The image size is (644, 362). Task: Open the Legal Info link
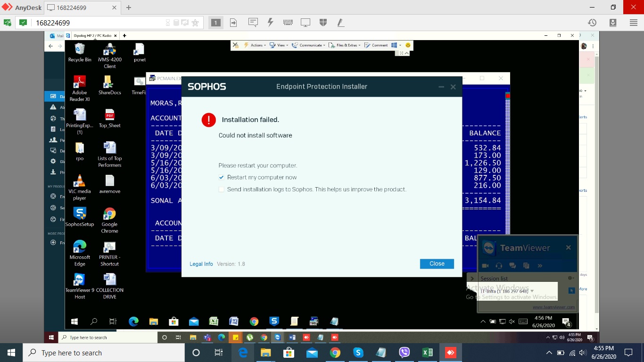(201, 264)
